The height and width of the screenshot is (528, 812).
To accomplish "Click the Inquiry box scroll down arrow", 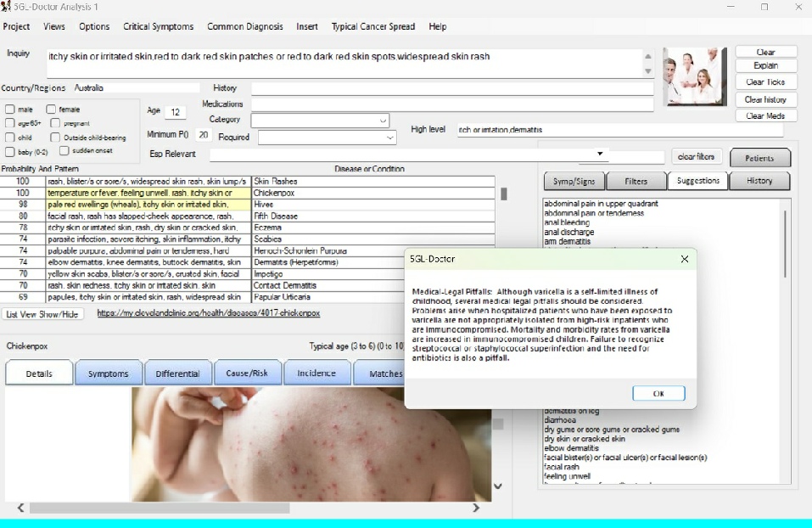I will (x=648, y=71).
